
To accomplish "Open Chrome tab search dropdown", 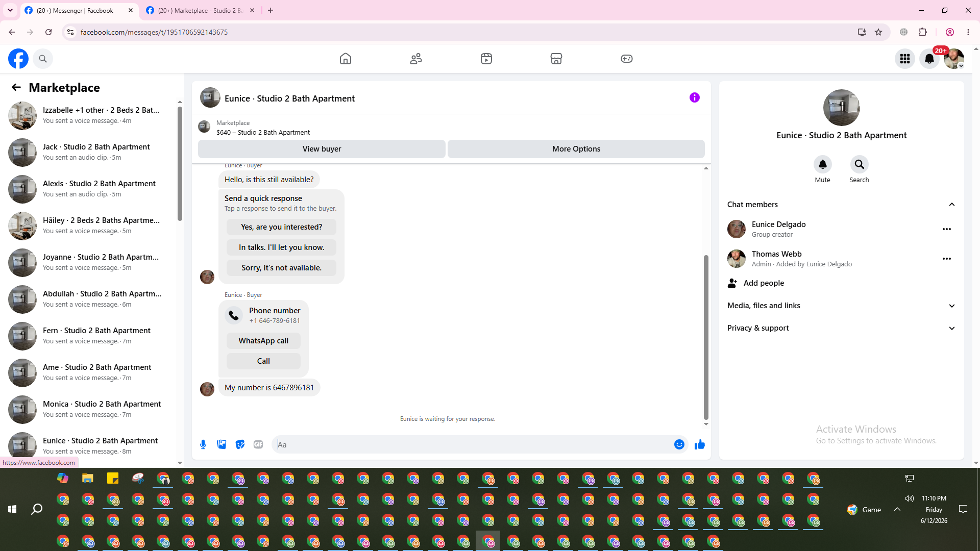I will tap(10, 10).
